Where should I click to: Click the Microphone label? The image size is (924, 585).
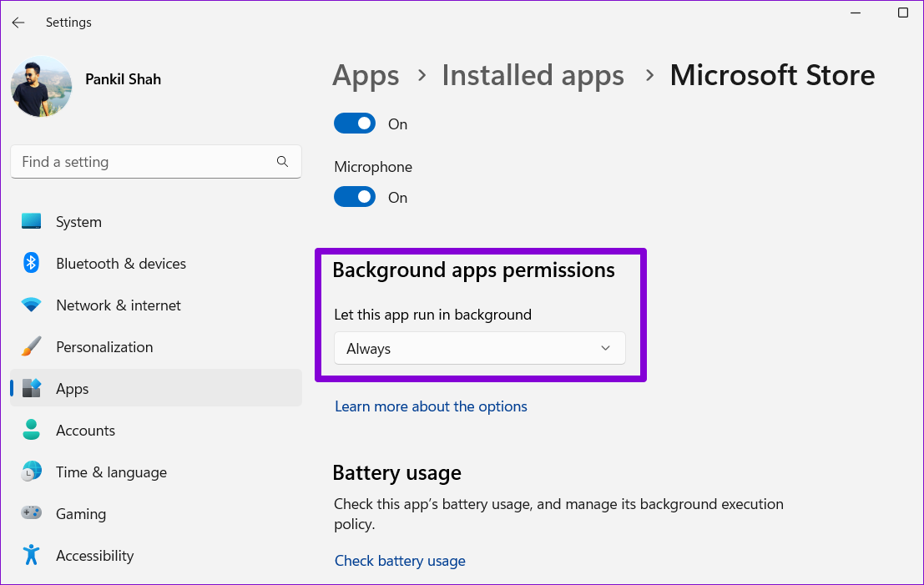tap(373, 167)
